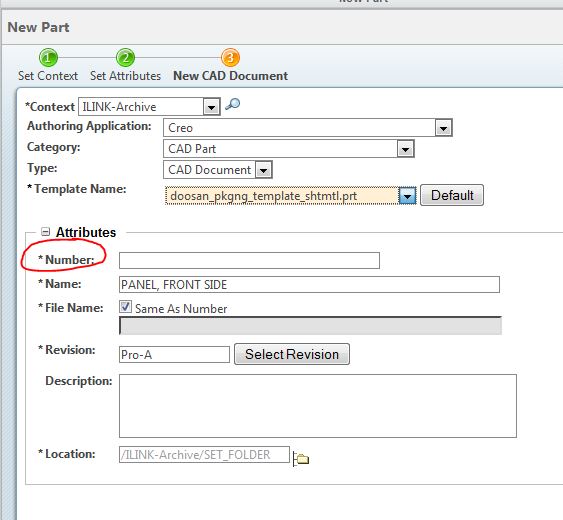Click the Default button
Image resolution: width=563 pixels, height=520 pixels.
(452, 195)
